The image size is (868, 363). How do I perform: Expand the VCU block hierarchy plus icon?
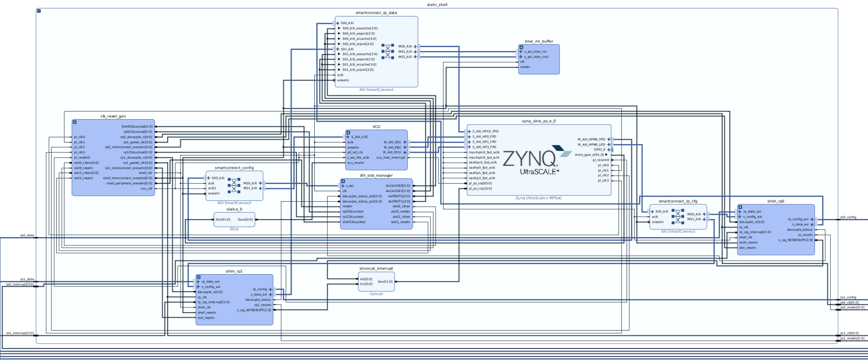(348, 133)
